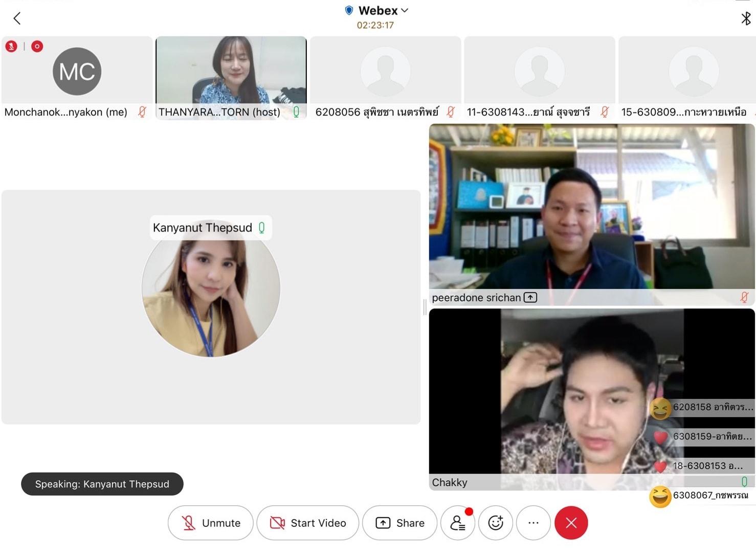Image resolution: width=756 pixels, height=556 pixels.
Task: Click the heart reaction from 6308159
Action: (x=660, y=437)
